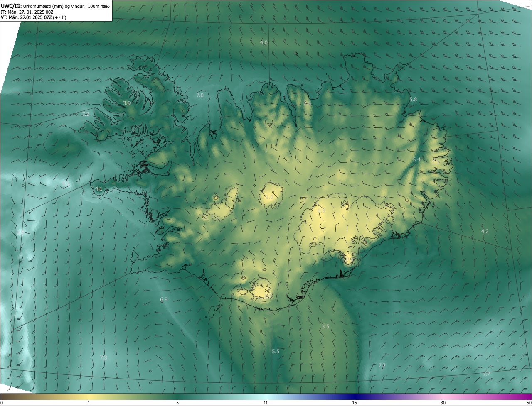This screenshot has height=406, width=532.
Task: Click the VT valid time line 07Z
Action: [x=34, y=17]
